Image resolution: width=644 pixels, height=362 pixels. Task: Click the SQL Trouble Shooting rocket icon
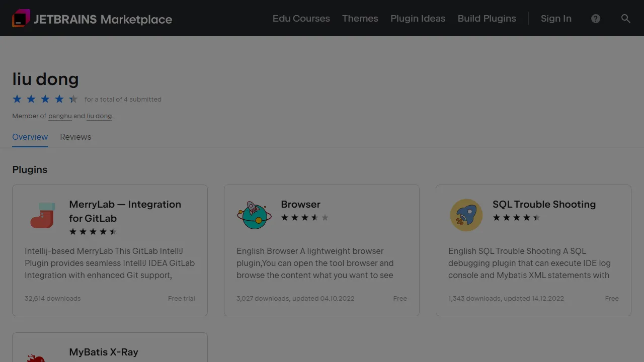pos(466,215)
